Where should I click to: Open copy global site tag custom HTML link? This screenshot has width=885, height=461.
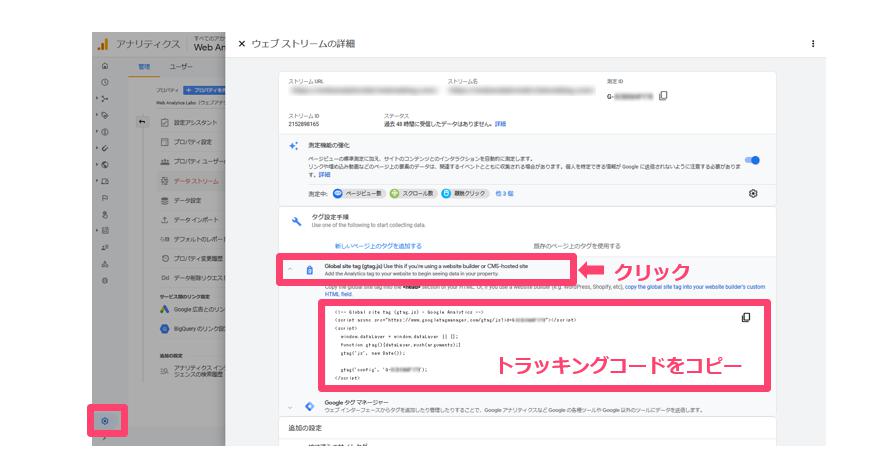pyautogui.click(x=545, y=290)
